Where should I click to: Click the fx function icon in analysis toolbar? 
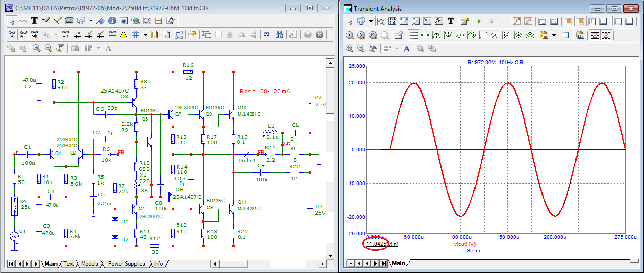439,21
